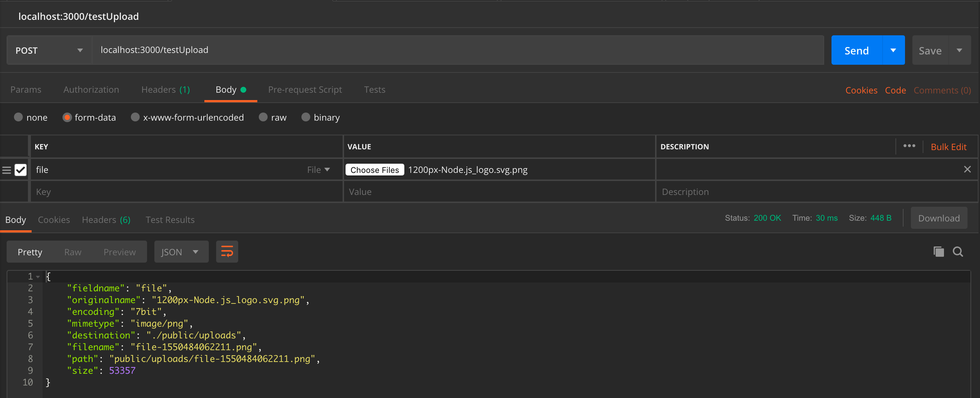This screenshot has width=980, height=398.
Task: Grab the drag handle of the file row
Action: click(7, 170)
